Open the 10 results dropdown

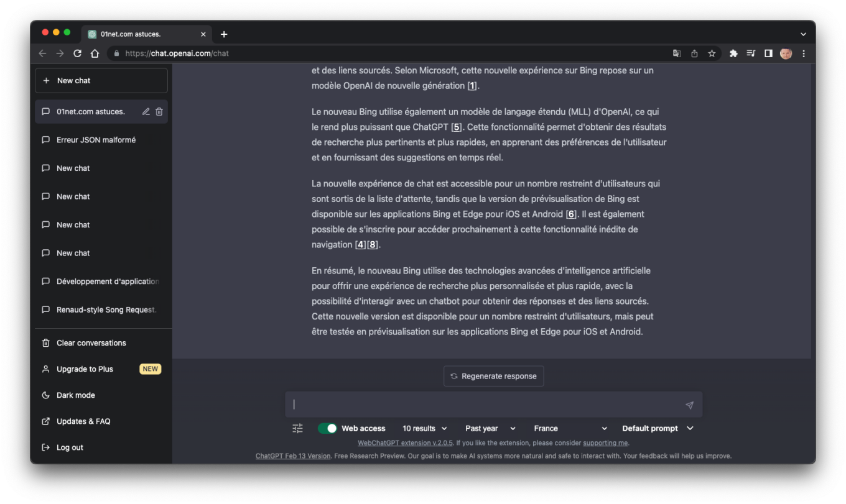click(425, 428)
